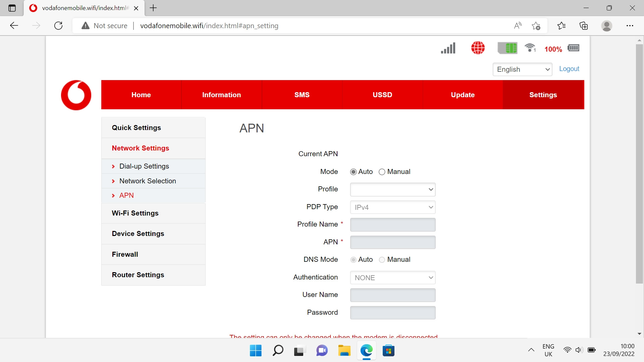Open the English language selector
The image size is (644, 362).
point(522,69)
